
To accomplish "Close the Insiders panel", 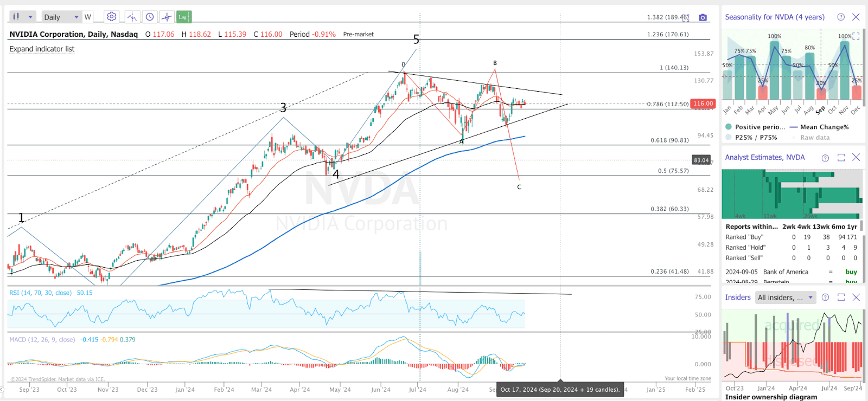I will [x=856, y=297].
